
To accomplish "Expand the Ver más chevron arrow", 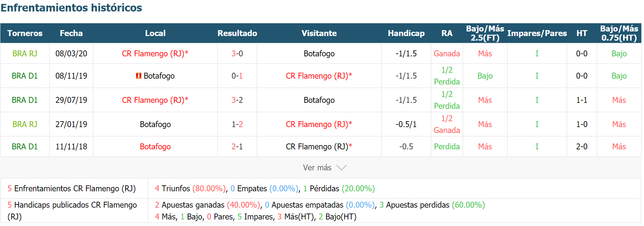I will click(341, 168).
